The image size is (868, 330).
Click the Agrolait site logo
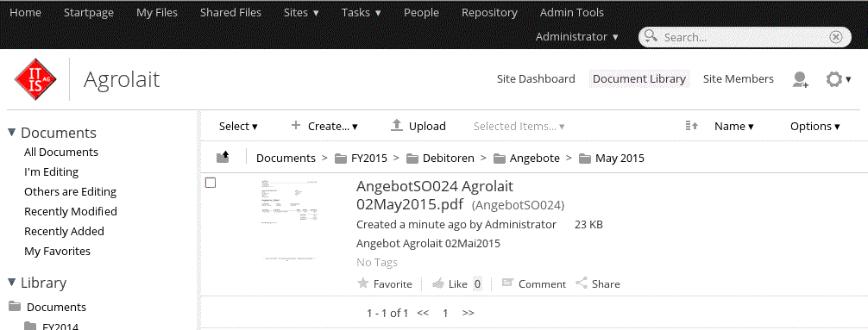click(35, 79)
